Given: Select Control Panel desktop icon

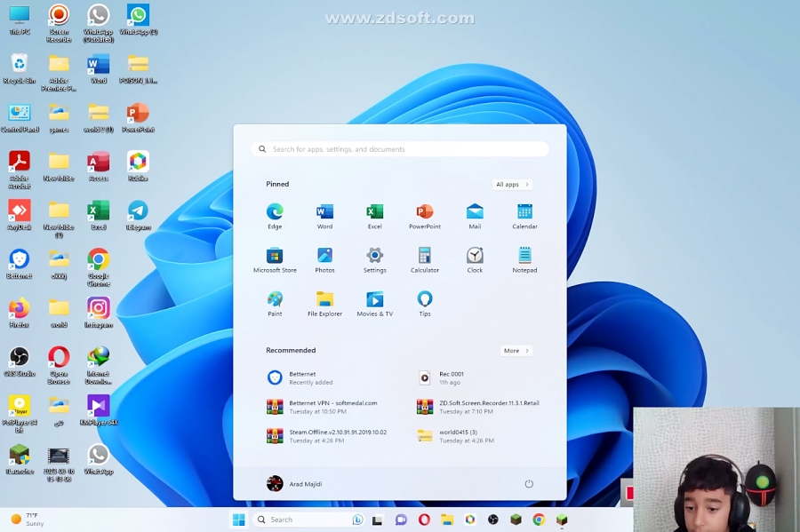Looking at the screenshot, I should tap(20, 117).
